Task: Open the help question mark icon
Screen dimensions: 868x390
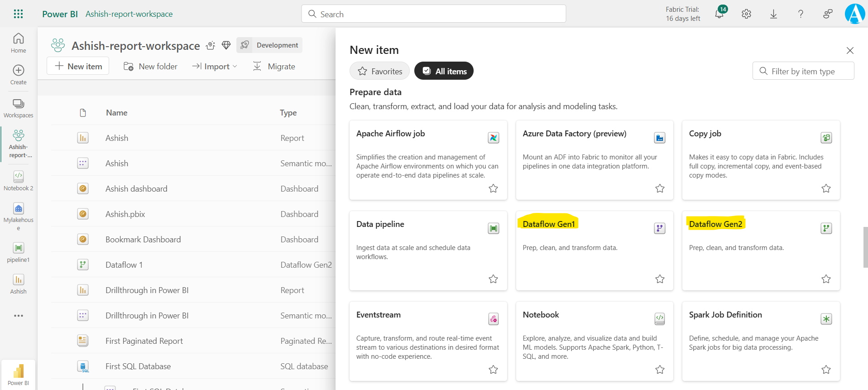Action: coord(801,14)
